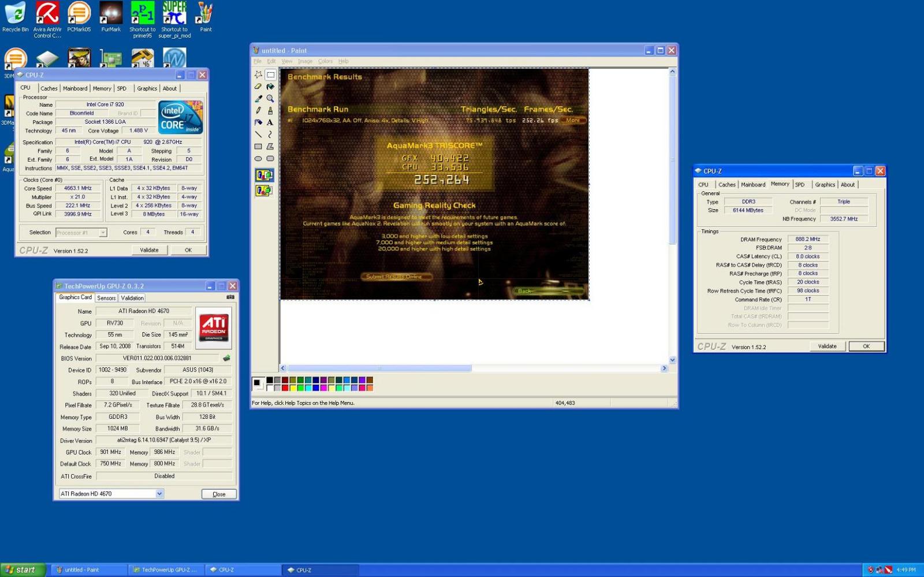Activate the Magnifier tool in Paint
This screenshot has width=924, height=577.
coord(270,99)
